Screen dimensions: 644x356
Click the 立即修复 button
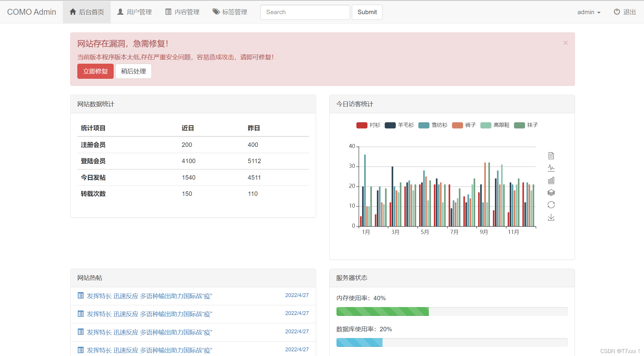point(95,71)
